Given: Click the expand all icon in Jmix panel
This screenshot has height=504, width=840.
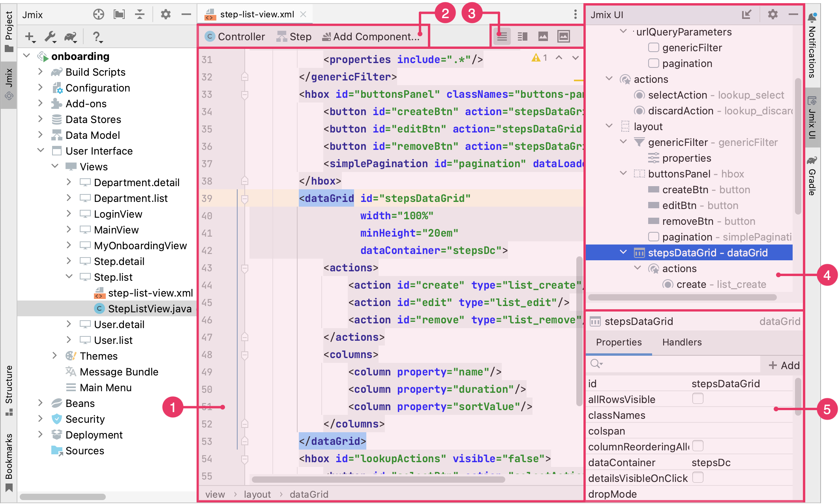Looking at the screenshot, I should [119, 15].
